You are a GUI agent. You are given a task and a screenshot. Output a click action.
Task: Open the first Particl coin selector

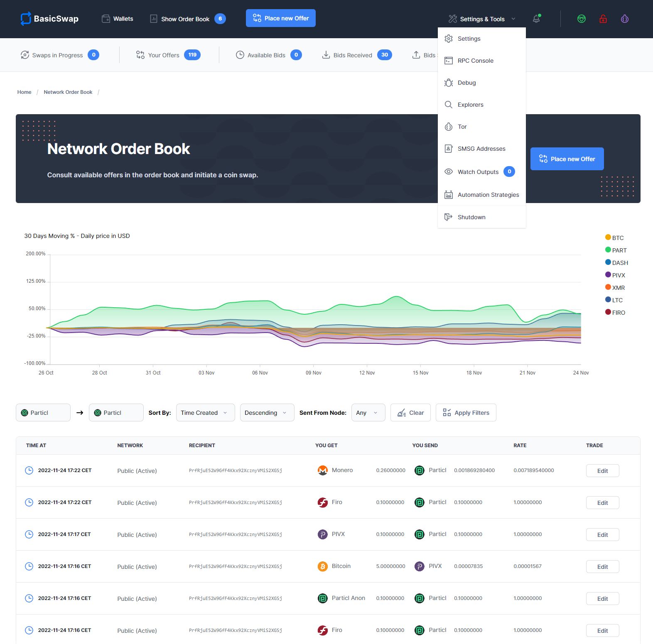[43, 413]
